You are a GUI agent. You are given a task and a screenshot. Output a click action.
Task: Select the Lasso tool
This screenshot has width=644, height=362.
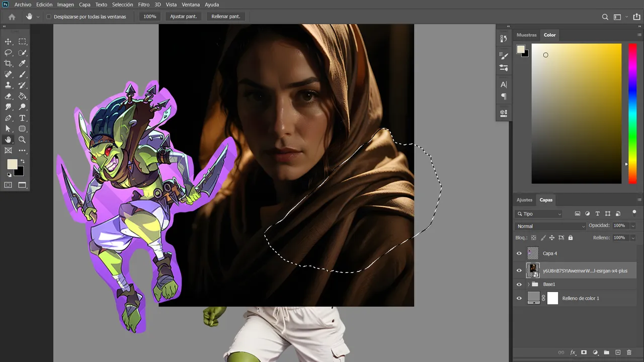pos(8,52)
